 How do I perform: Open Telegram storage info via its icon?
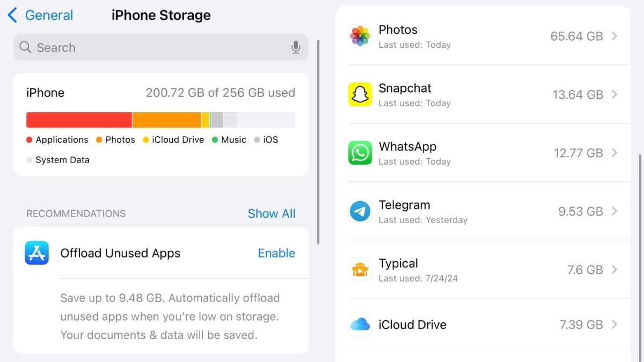coord(360,211)
